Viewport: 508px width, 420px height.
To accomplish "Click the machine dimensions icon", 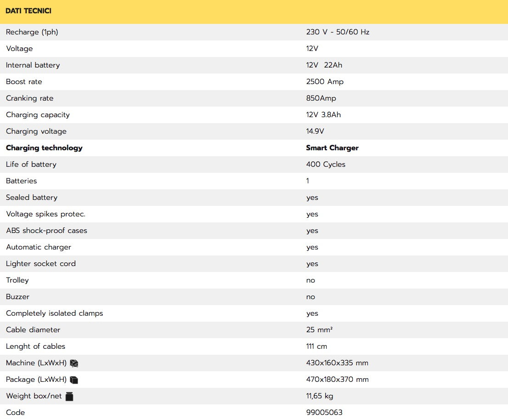I will point(74,363).
